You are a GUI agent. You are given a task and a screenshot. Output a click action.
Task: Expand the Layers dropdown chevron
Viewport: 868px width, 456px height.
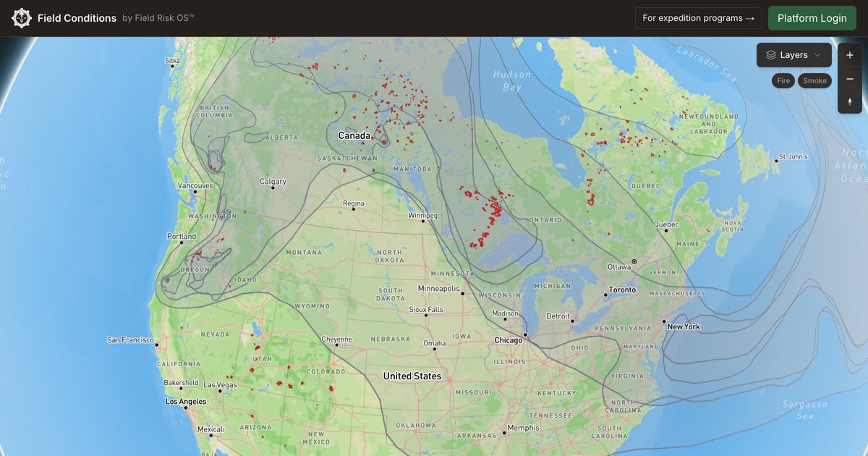(817, 55)
